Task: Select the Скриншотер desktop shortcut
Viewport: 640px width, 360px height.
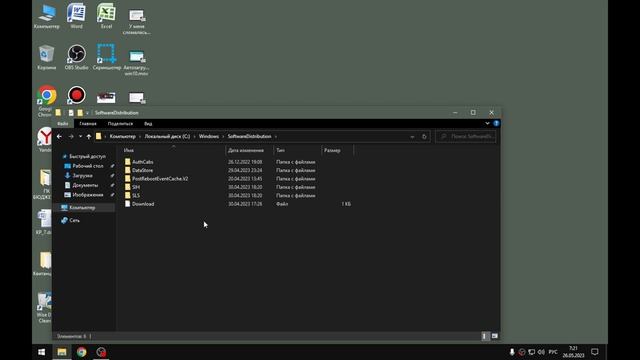Action: [107, 58]
